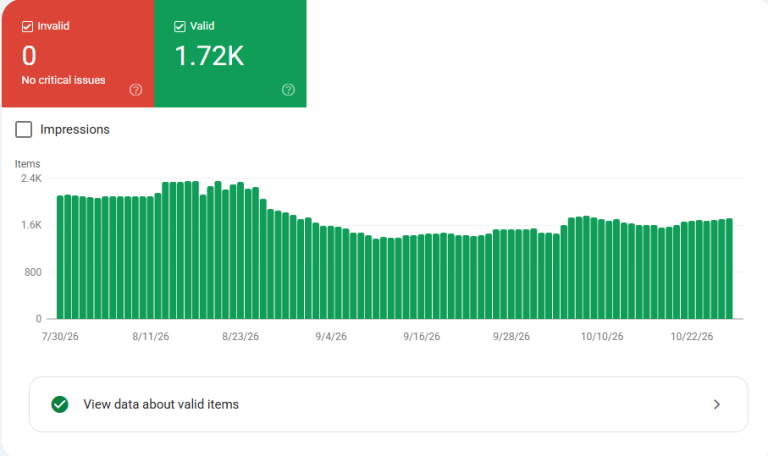Screen dimensions: 768x456
Task: Click the No critical issues text
Action: click(x=63, y=80)
